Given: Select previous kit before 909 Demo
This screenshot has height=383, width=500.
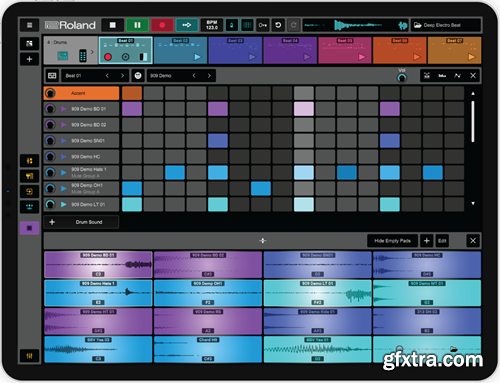Looking at the screenshot, I should (194, 76).
